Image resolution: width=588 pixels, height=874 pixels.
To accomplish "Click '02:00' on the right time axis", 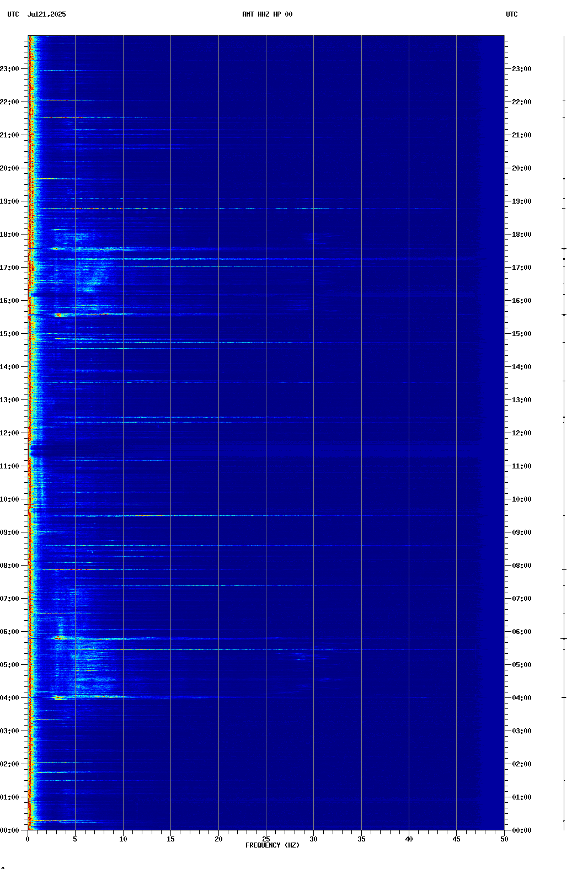I will click(522, 764).
